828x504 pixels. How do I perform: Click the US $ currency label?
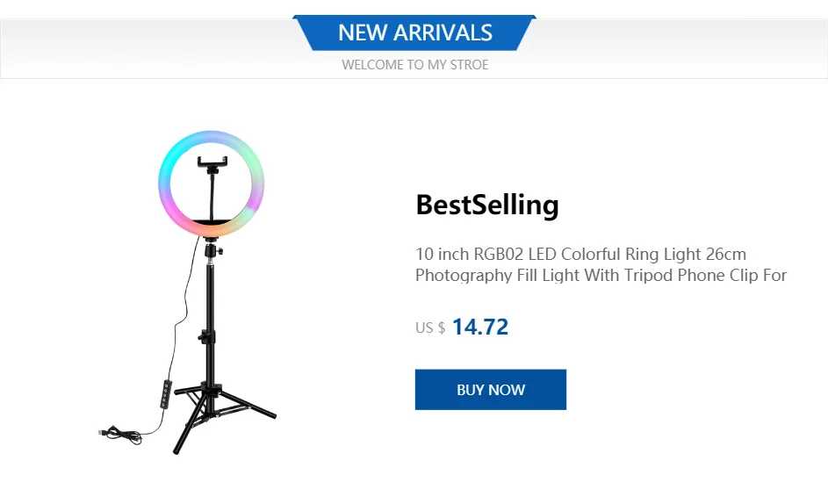click(430, 328)
